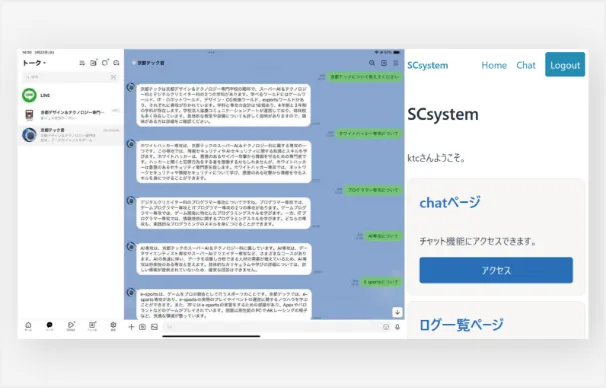This screenshot has height=388, width=606.
Task: Tap the 京都テック君 chat title
Action: [151, 63]
